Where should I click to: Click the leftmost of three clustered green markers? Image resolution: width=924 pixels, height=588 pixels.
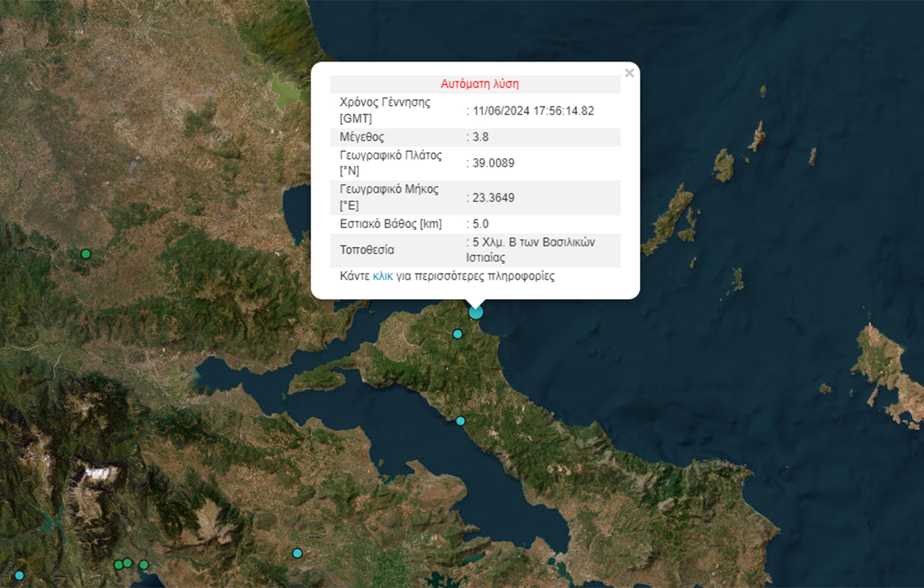click(118, 565)
